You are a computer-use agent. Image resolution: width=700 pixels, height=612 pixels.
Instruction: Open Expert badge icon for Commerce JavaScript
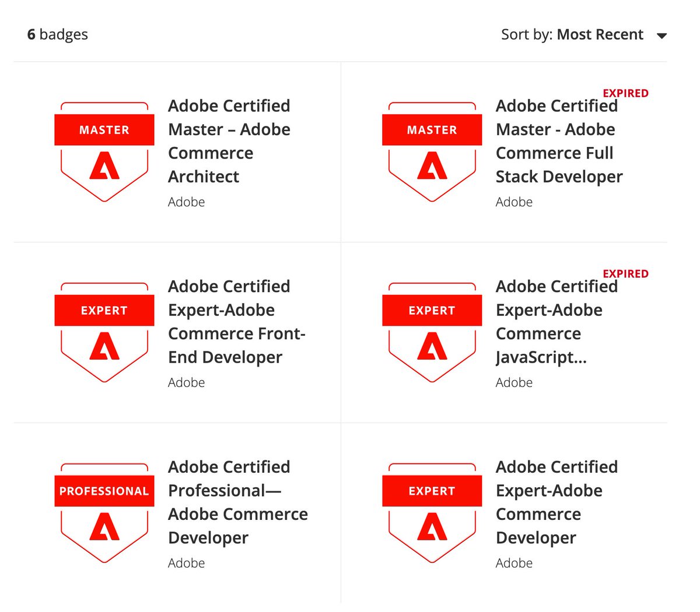point(432,332)
